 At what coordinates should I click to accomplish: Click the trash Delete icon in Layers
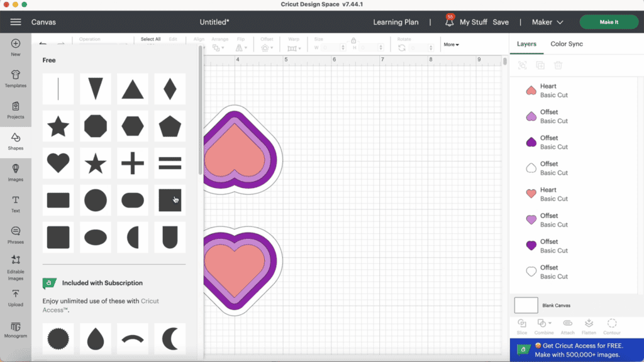pyautogui.click(x=558, y=65)
